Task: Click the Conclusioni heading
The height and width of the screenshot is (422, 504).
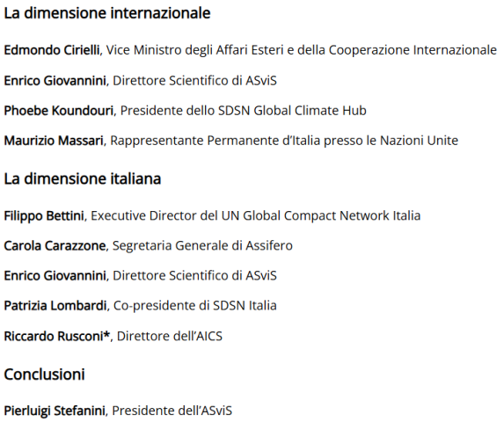Action: 44,375
